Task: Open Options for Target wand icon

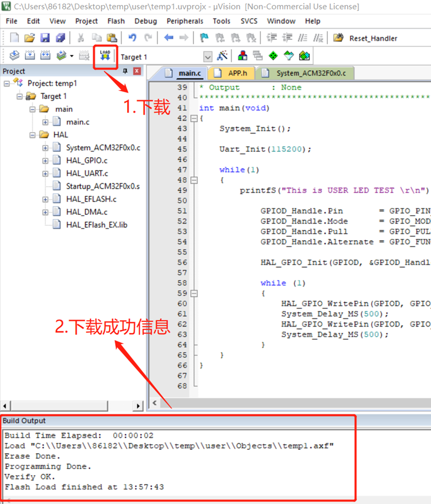Action: (222, 56)
